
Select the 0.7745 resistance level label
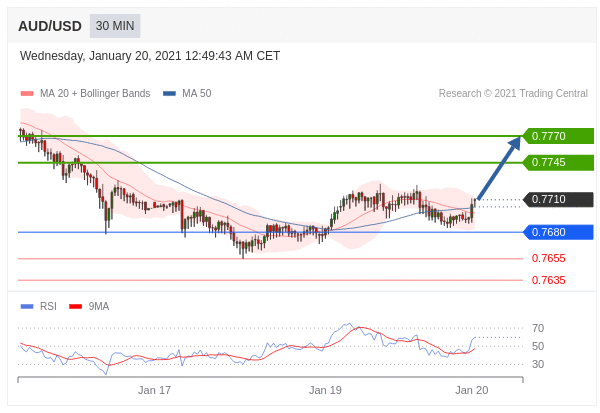tap(558, 162)
